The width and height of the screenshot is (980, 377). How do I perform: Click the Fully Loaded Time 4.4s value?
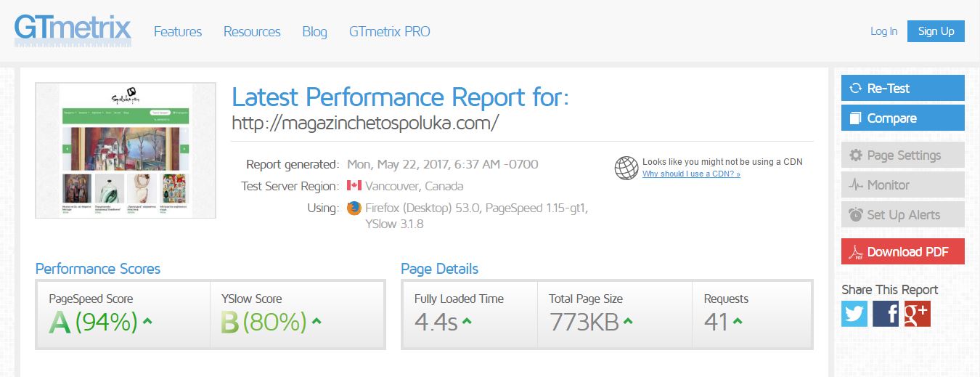(x=436, y=322)
